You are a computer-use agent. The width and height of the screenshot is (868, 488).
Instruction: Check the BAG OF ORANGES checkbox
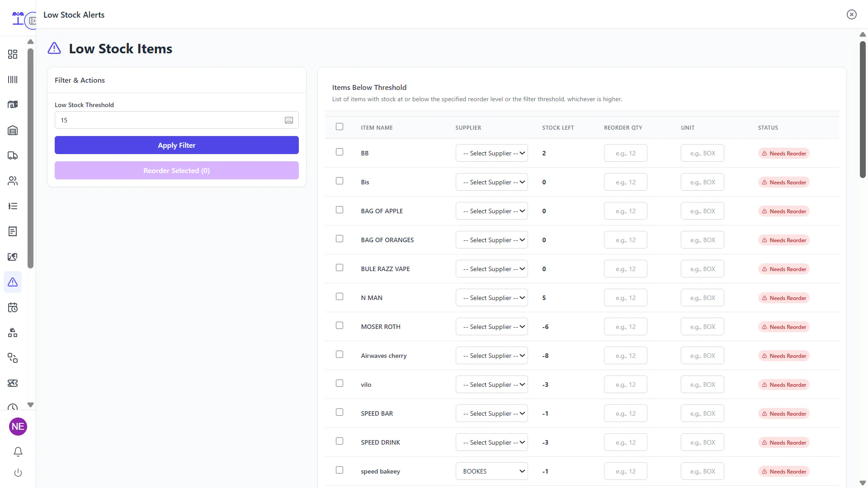point(340,239)
